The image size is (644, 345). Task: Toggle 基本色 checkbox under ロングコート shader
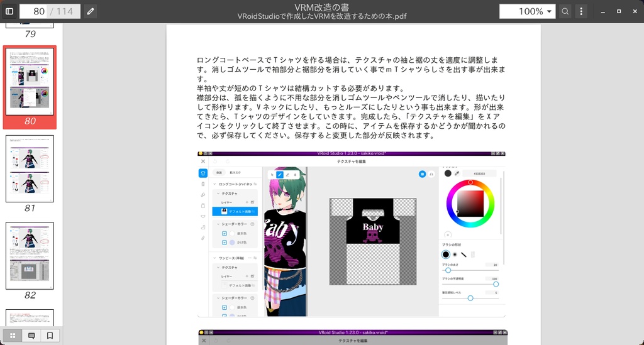(x=225, y=233)
